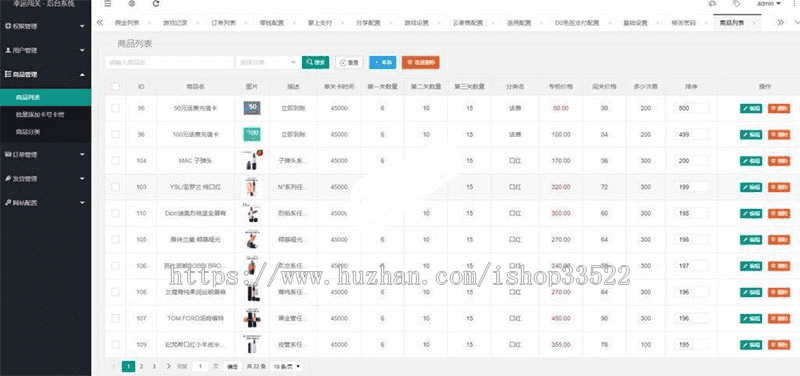Click the blue 添加 add button
This screenshot has height=376, width=800.
(382, 62)
